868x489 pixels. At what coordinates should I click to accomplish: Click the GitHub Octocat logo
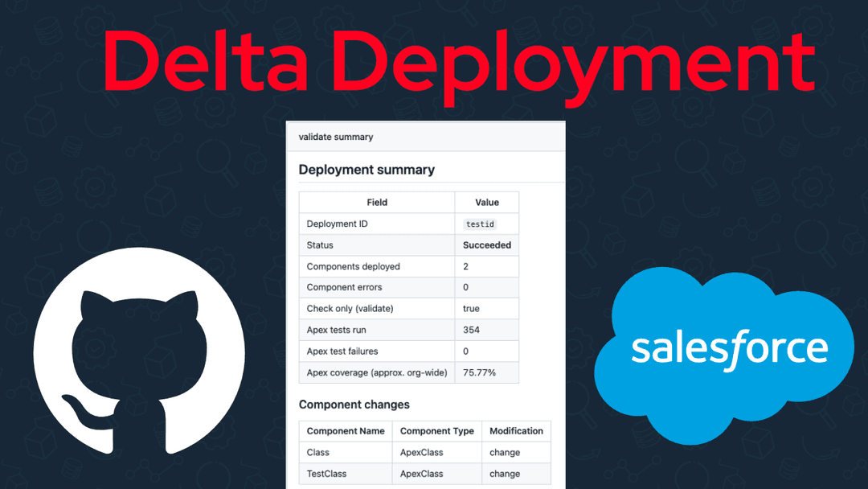point(139,351)
